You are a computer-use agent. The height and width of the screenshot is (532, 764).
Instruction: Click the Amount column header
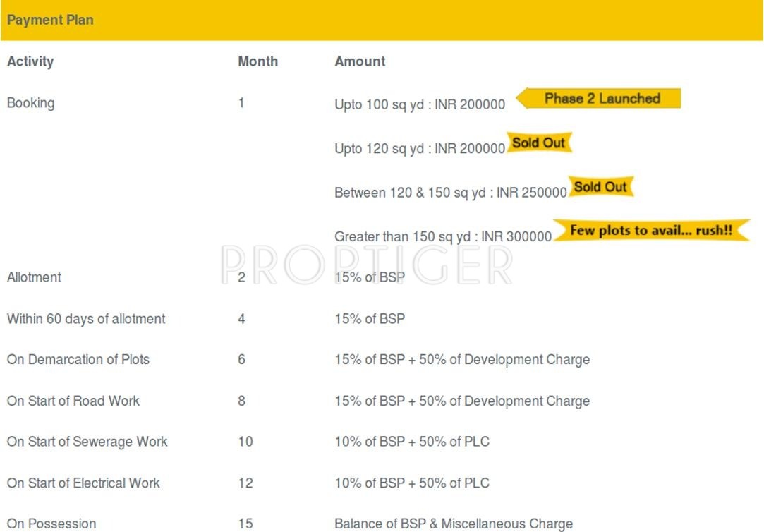tap(360, 61)
